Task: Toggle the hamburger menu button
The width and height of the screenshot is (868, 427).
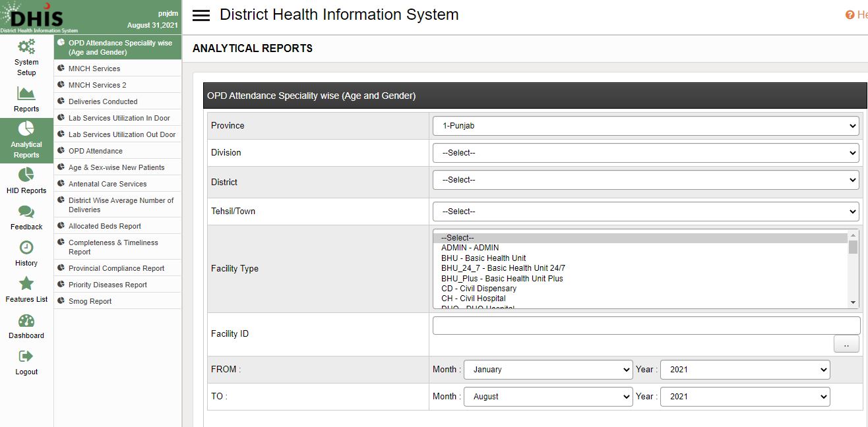Action: tap(201, 16)
